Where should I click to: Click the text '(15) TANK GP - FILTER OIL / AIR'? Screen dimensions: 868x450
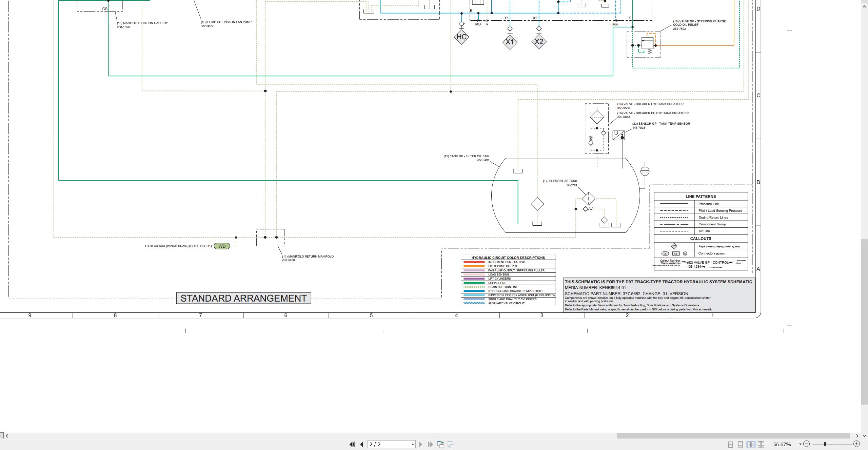click(x=466, y=156)
